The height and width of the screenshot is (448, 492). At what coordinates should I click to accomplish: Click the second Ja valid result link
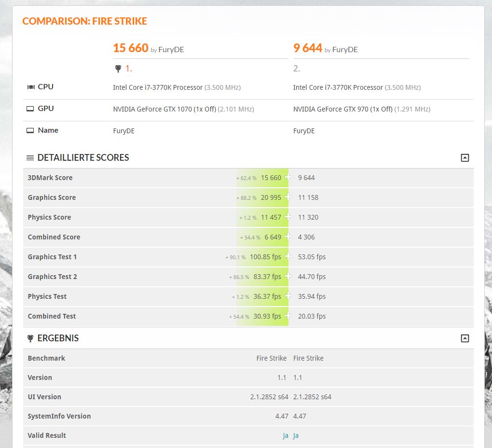coord(296,435)
